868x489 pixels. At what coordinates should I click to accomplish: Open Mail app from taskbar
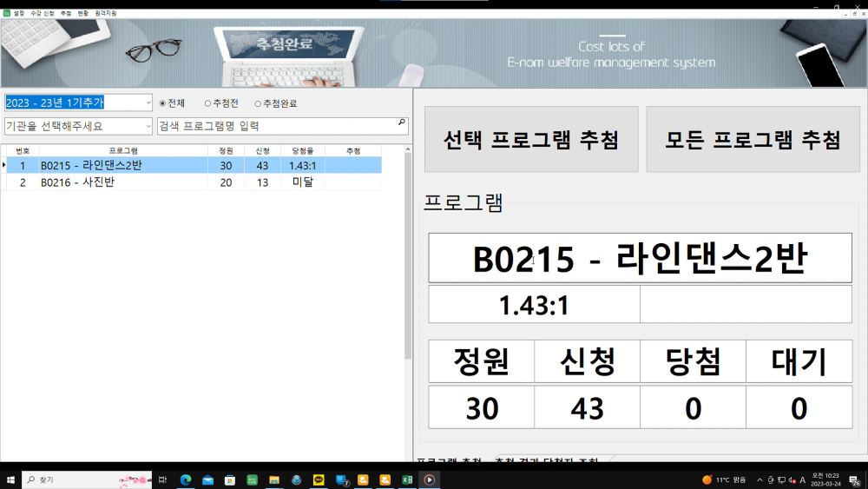click(x=207, y=479)
